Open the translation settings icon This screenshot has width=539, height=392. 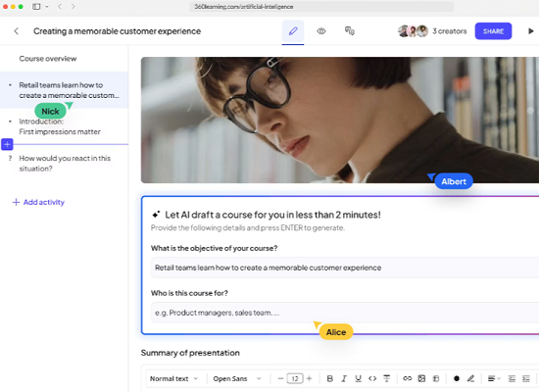[350, 31]
